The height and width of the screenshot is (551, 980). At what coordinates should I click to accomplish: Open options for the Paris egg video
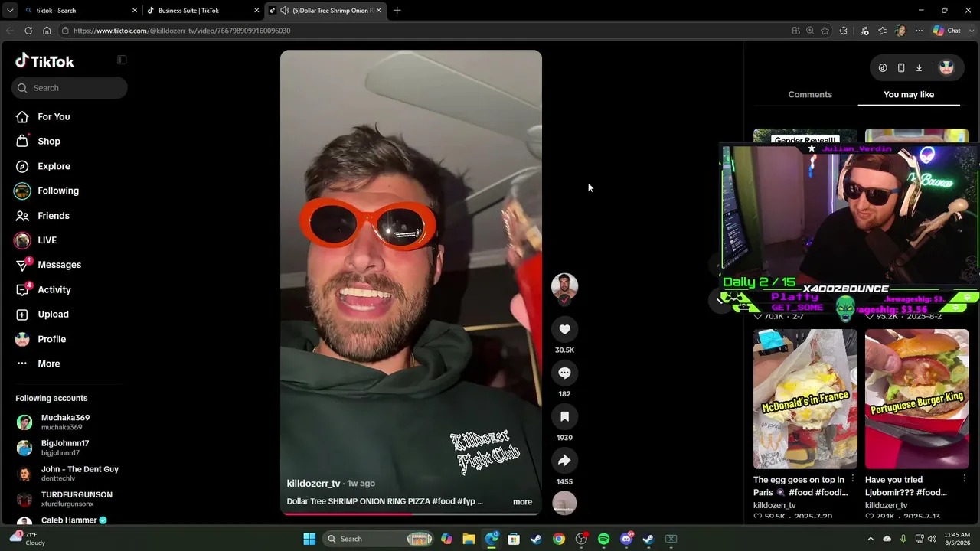(852, 479)
